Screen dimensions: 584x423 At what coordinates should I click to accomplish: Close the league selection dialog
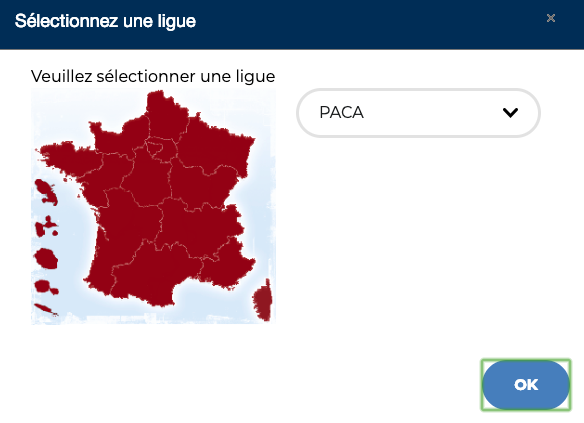pos(551,18)
